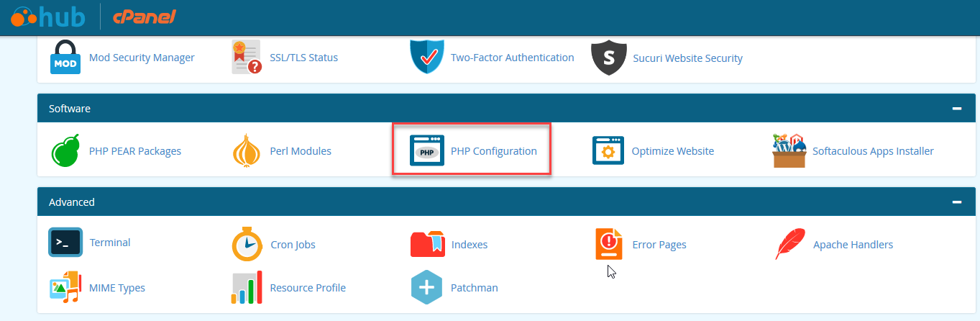This screenshot has height=321, width=980.
Task: Click the Mod Security Manager padlock icon
Action: [65, 58]
